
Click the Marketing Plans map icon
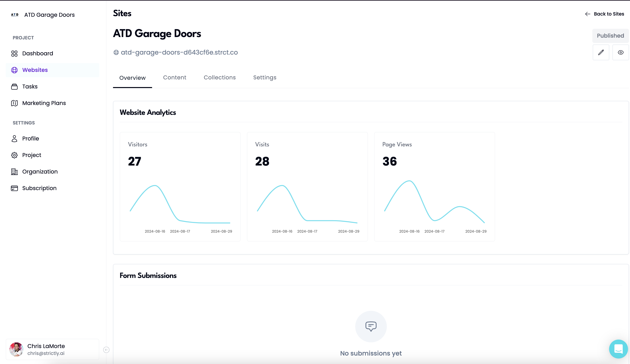point(15,103)
